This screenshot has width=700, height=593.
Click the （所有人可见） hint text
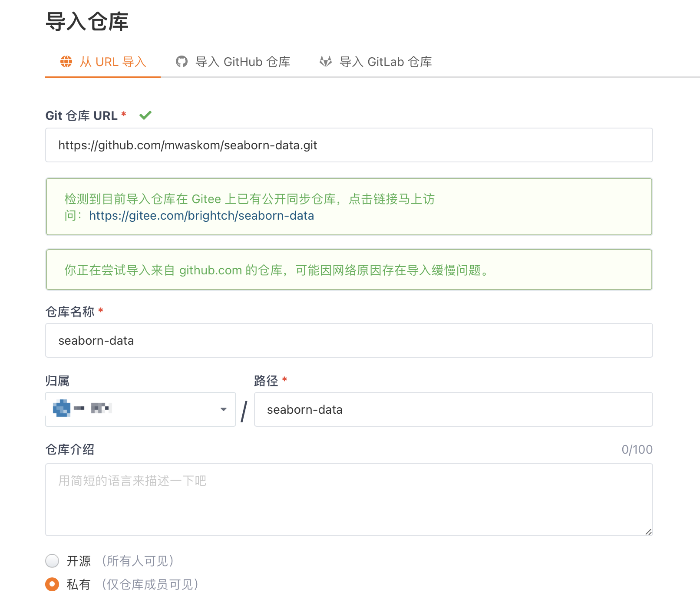point(138,561)
